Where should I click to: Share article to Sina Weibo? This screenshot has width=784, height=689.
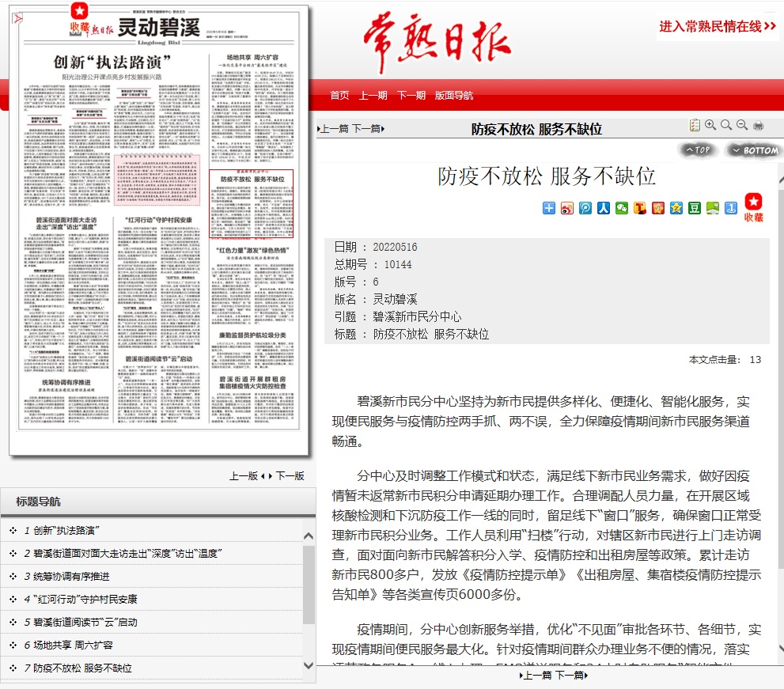click(x=567, y=208)
